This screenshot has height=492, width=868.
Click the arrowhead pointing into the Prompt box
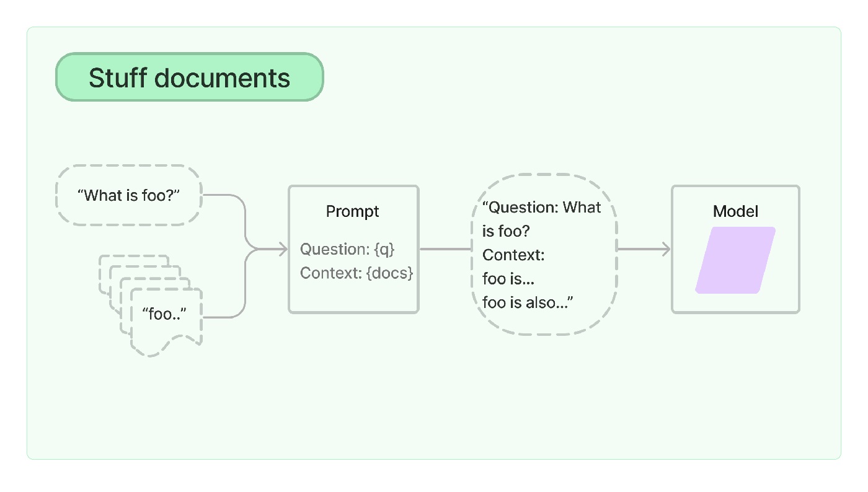tap(283, 250)
